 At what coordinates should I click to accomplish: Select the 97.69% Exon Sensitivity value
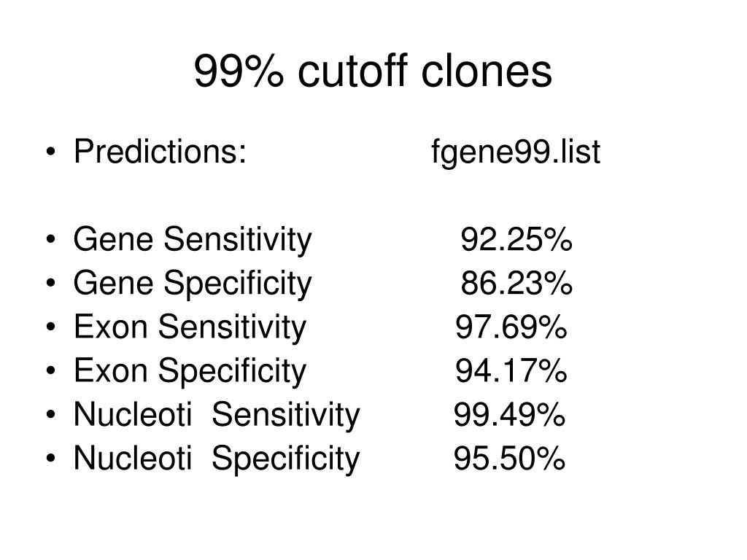pyautogui.click(x=511, y=327)
